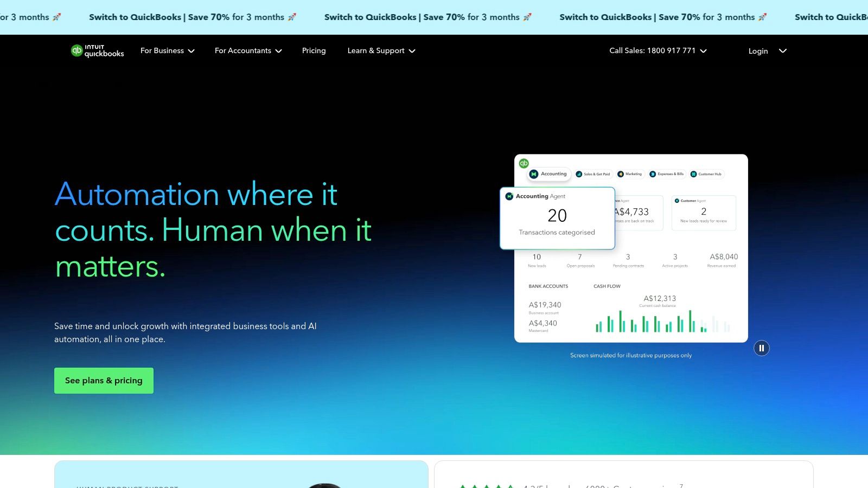Pause the hero animation
The width and height of the screenshot is (868, 488).
point(762,348)
